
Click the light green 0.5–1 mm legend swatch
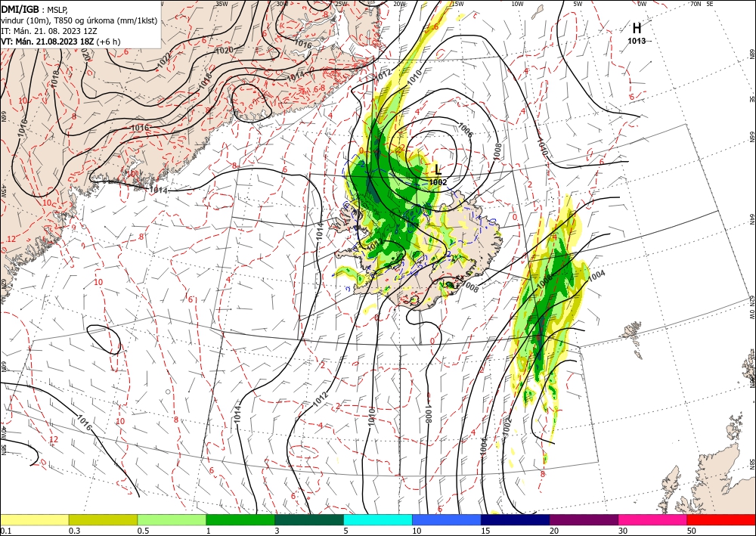tap(172, 519)
